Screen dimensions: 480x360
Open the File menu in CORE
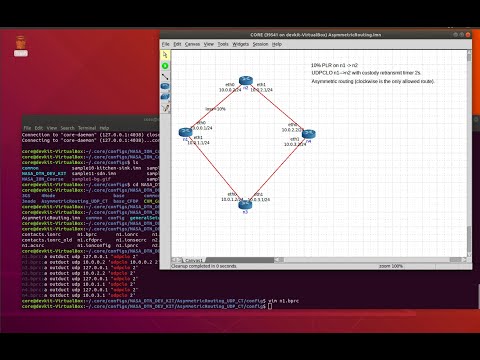(x=166, y=44)
